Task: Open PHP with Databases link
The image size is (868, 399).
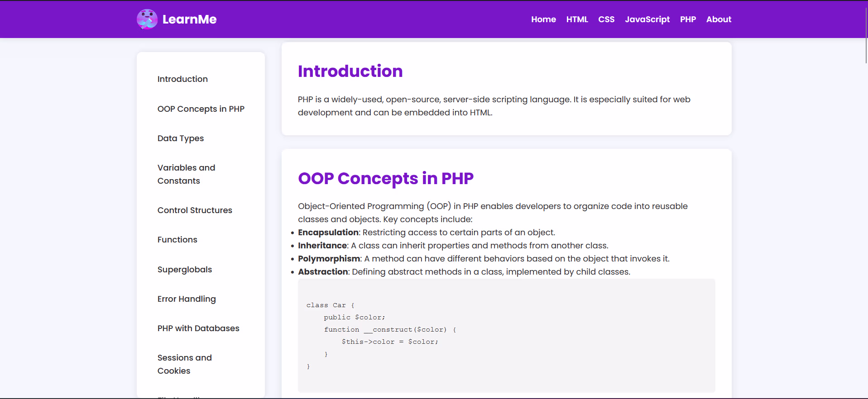Action: (x=198, y=328)
